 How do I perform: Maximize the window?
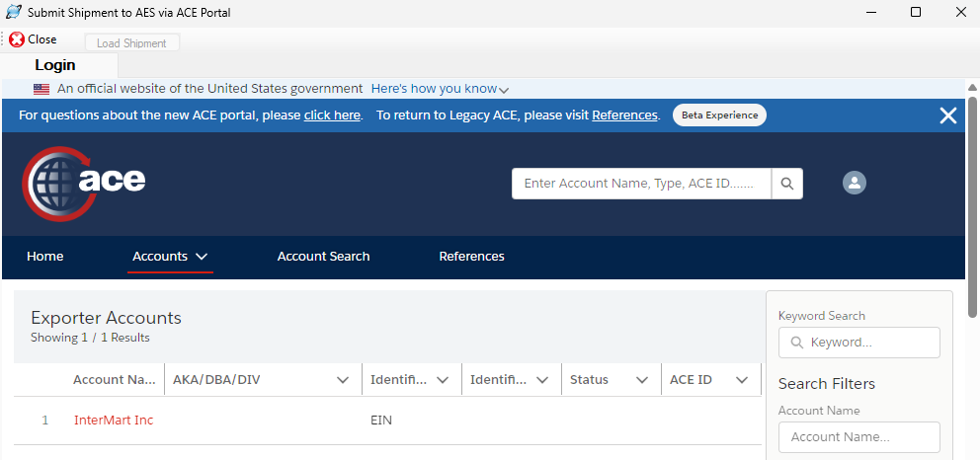[x=916, y=12]
